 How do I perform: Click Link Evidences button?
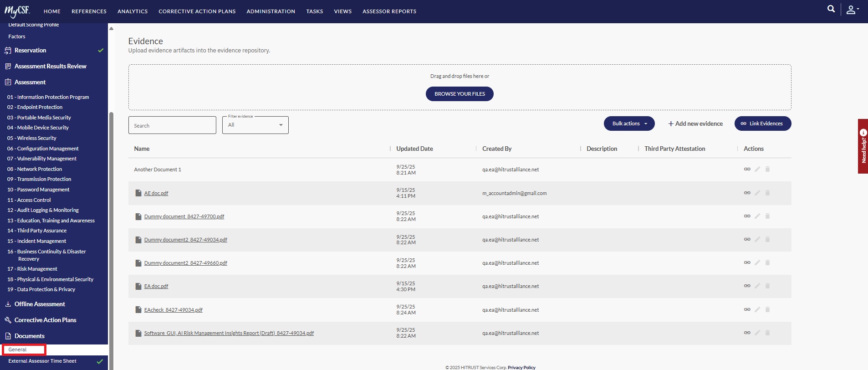click(x=762, y=123)
